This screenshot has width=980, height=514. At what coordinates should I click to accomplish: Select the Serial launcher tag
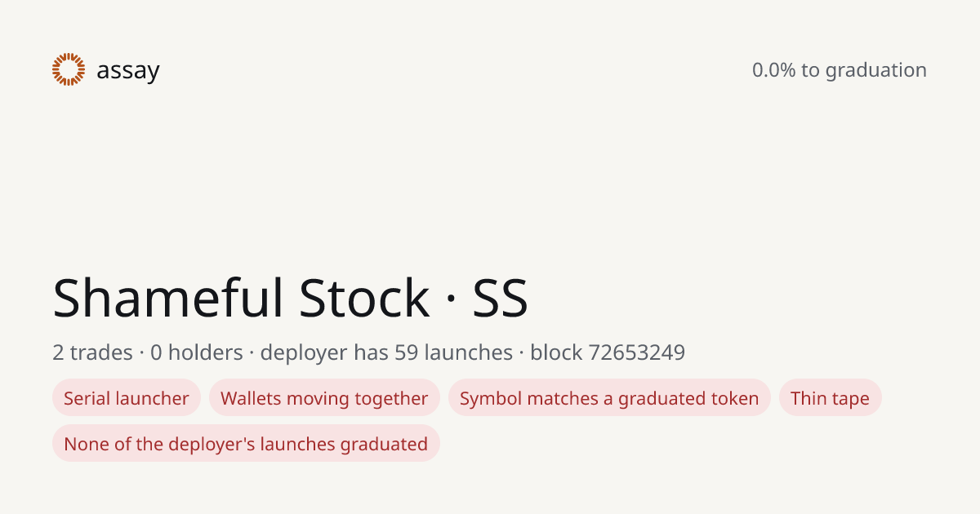pyautogui.click(x=127, y=398)
